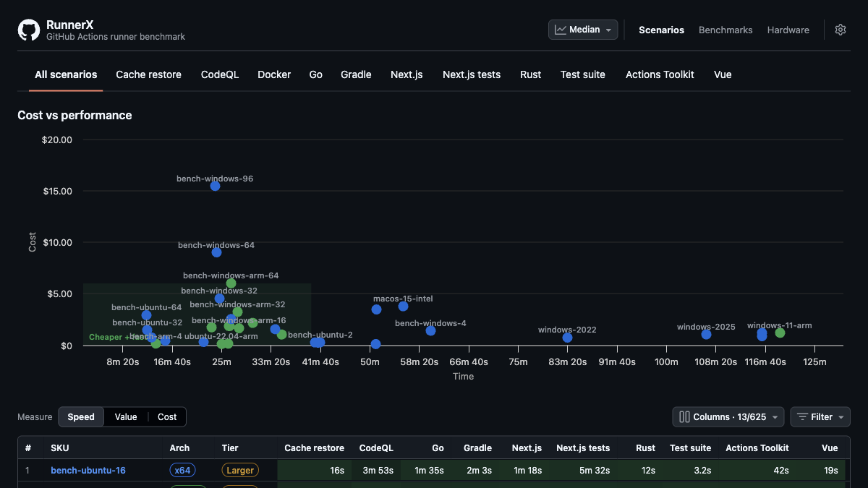Click the 3.2s Test suite cell

point(691,471)
